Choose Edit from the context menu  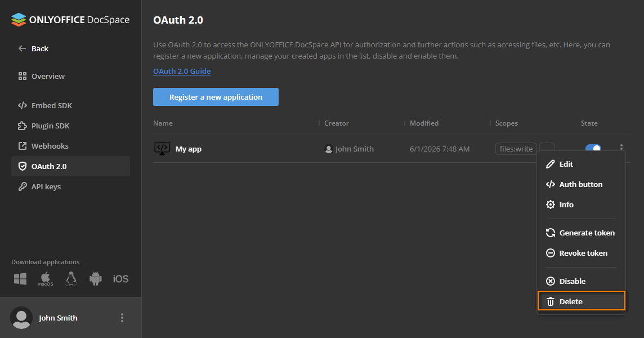(581, 164)
